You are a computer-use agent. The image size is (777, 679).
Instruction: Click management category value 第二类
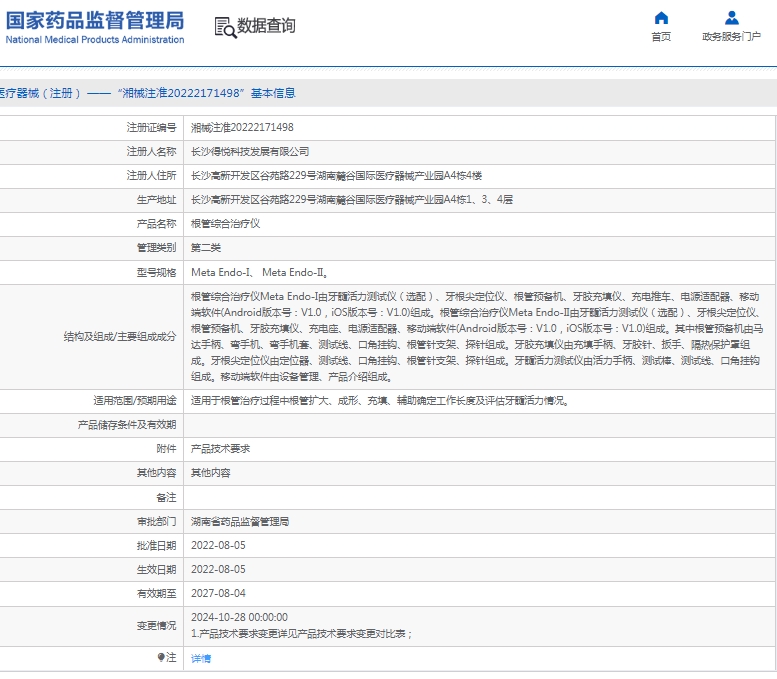coord(206,248)
